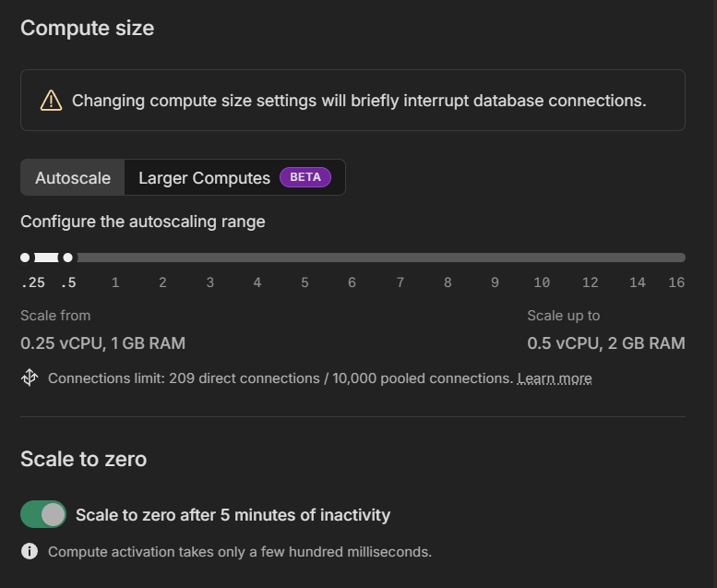
Task: Click the connections limit arrows icon
Action: point(30,378)
